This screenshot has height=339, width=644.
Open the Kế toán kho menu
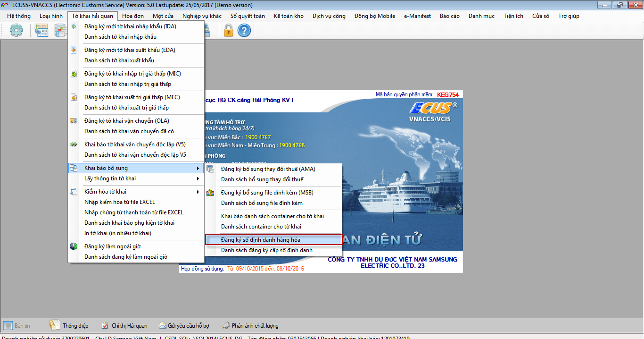289,16
